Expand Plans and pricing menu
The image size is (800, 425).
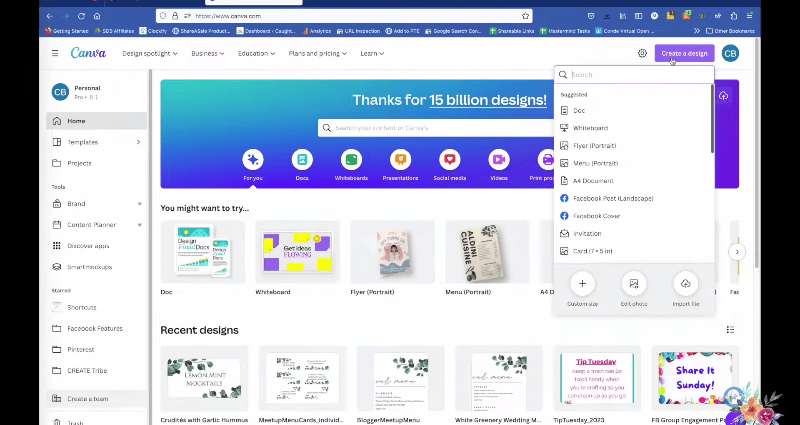(x=317, y=53)
